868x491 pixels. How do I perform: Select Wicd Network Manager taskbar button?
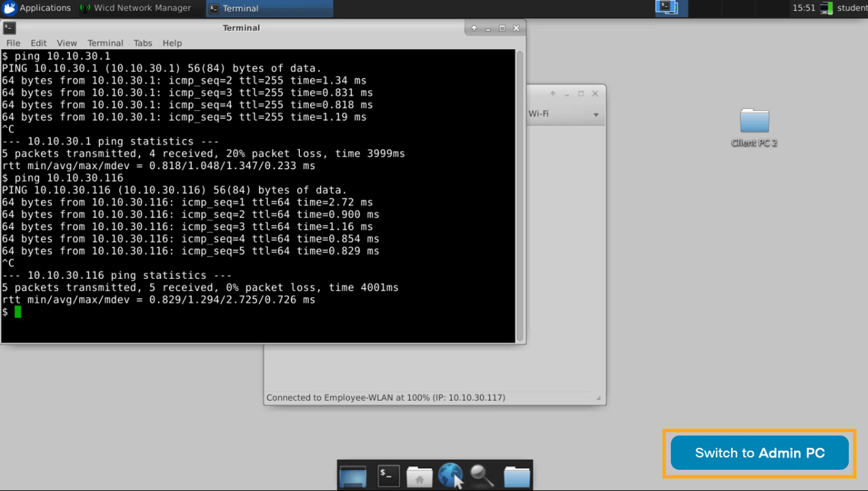136,8
